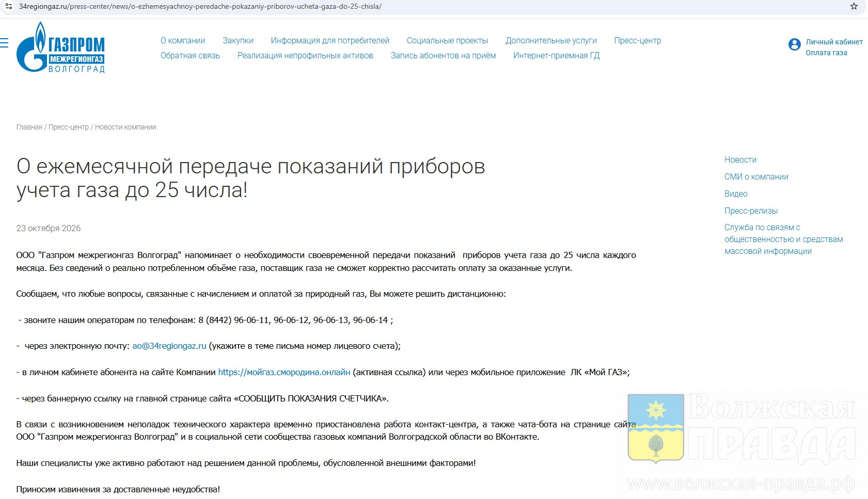Open 'Реализация непрофильных активов' menu item
Image resolution: width=868 pixels, height=499 pixels.
point(305,56)
